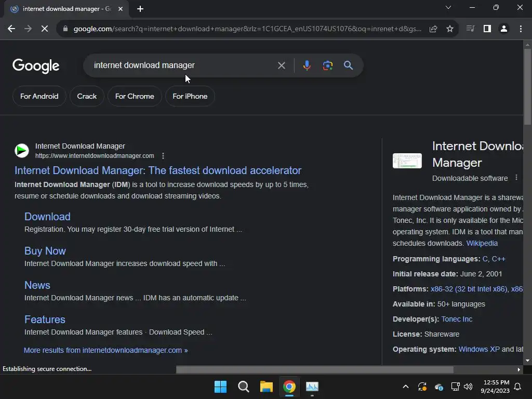The width and height of the screenshot is (532, 399).
Task: Open Chrome three-dot menu
Action: coord(521,29)
